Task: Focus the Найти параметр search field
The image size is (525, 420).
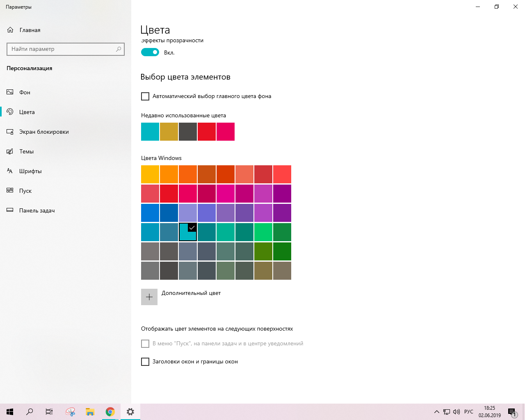Action: pyautogui.click(x=66, y=49)
